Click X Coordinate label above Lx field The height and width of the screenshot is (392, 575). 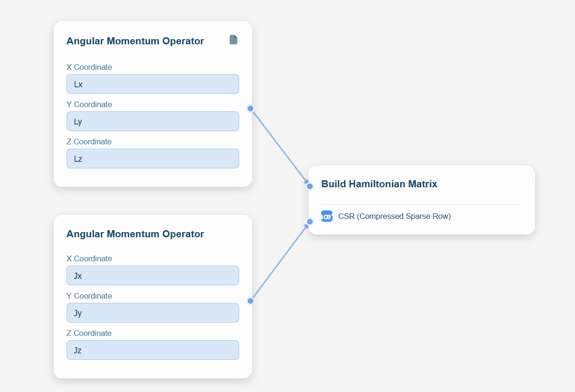(89, 67)
